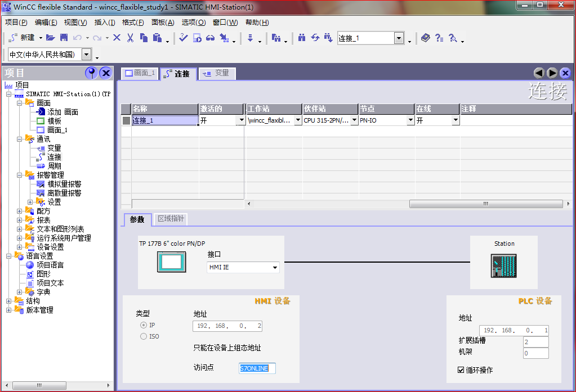Click the green replace arrows icon
This screenshot has width=576, height=392.
315,38
